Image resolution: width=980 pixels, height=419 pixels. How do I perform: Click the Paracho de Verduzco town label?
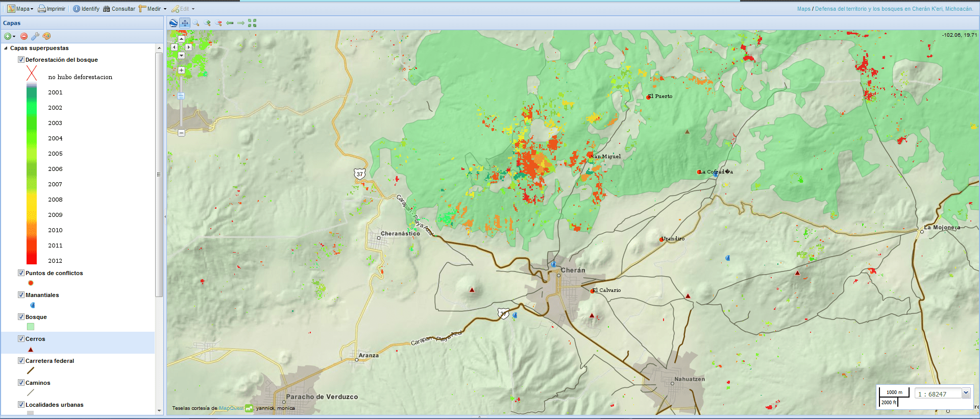(322, 397)
